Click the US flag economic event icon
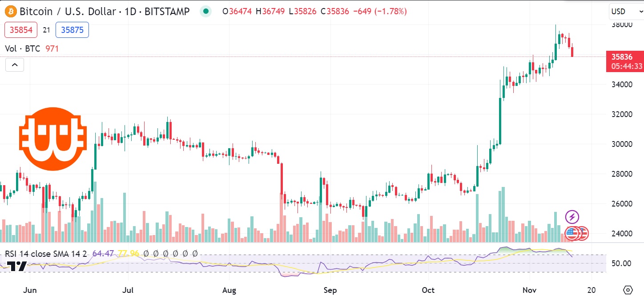Viewport: 644px width, 296px height. point(572,233)
